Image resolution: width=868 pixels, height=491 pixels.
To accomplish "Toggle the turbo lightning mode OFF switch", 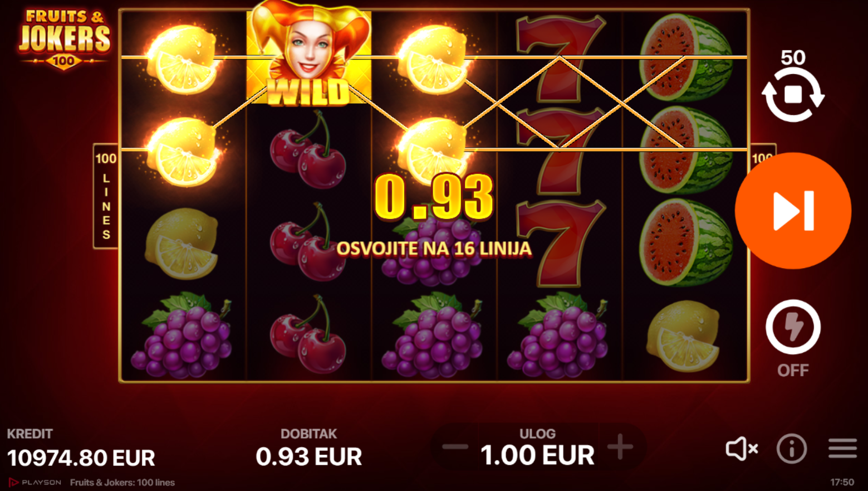I will [793, 328].
